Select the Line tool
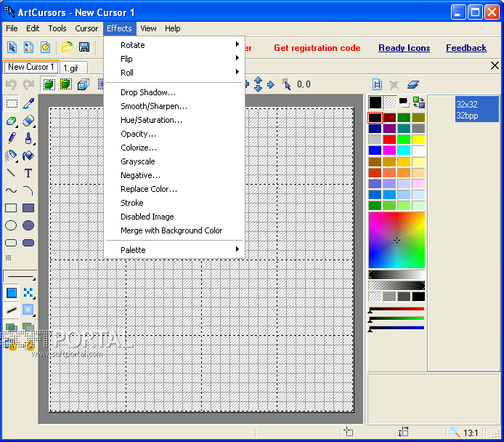504x442 pixels. point(12,173)
